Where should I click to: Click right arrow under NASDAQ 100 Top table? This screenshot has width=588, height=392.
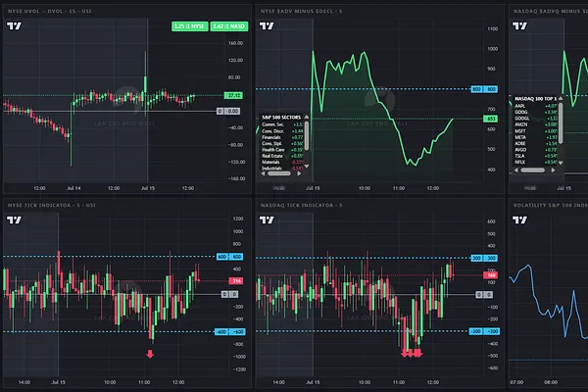point(553,170)
